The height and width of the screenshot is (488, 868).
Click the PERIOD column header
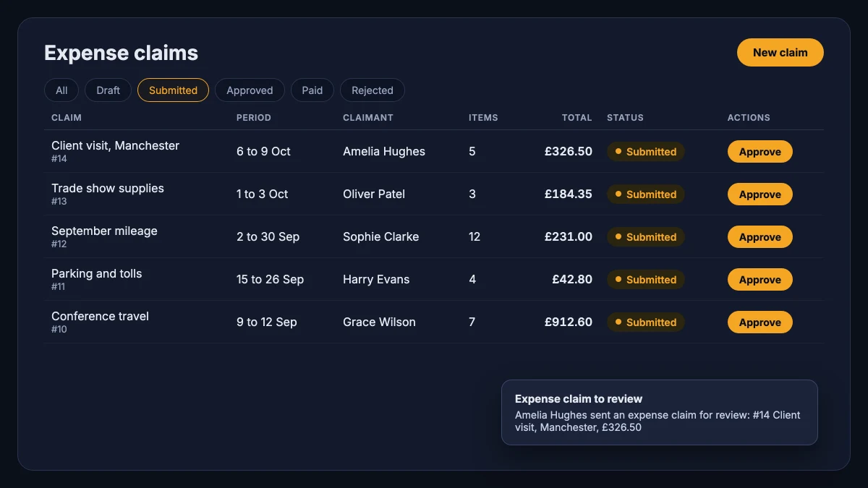click(x=254, y=117)
